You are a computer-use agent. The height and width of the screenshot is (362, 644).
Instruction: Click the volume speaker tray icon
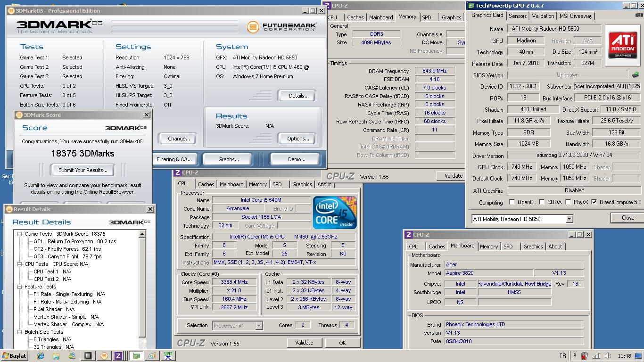[608, 356]
